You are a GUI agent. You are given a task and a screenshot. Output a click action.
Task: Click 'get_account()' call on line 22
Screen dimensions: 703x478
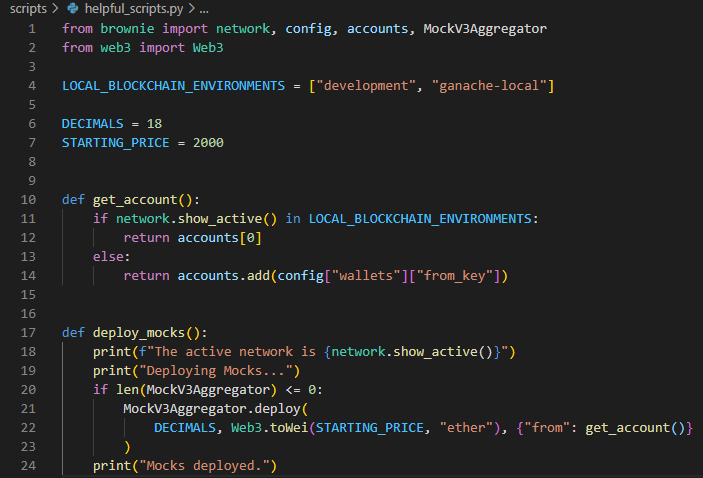pyautogui.click(x=635, y=428)
